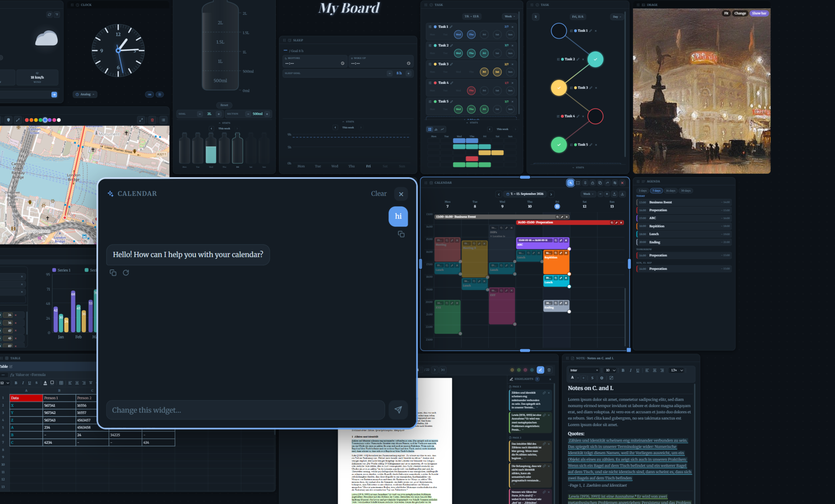835x504 pixels.
Task: Toggle bold formatting in Note toolbar
Action: point(623,370)
